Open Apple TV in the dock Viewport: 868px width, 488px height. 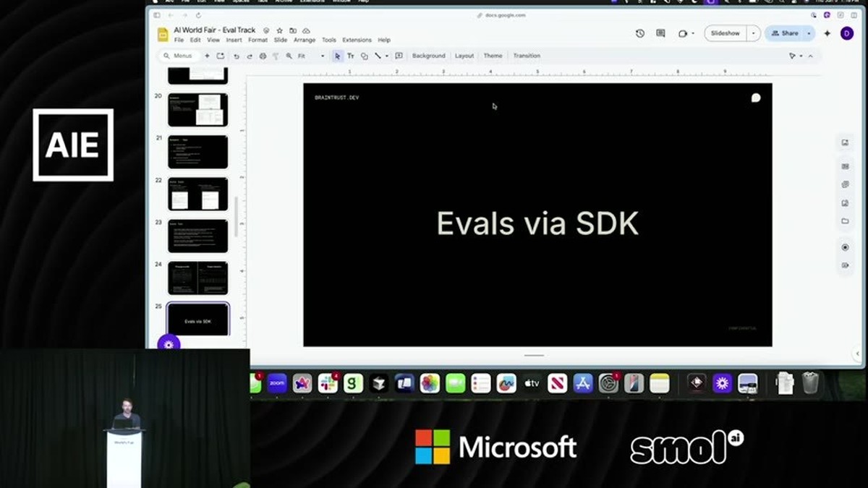point(532,383)
